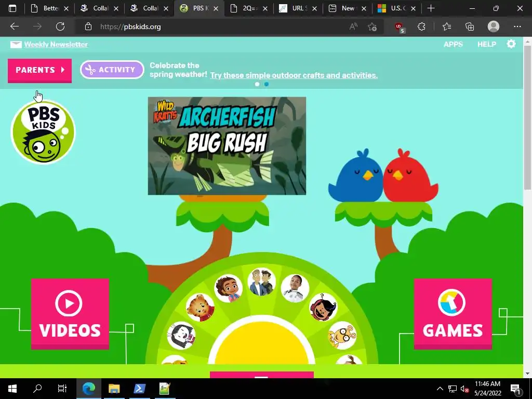This screenshot has height=399, width=532.
Task: Show hidden system tray icons
Action: pos(440,389)
